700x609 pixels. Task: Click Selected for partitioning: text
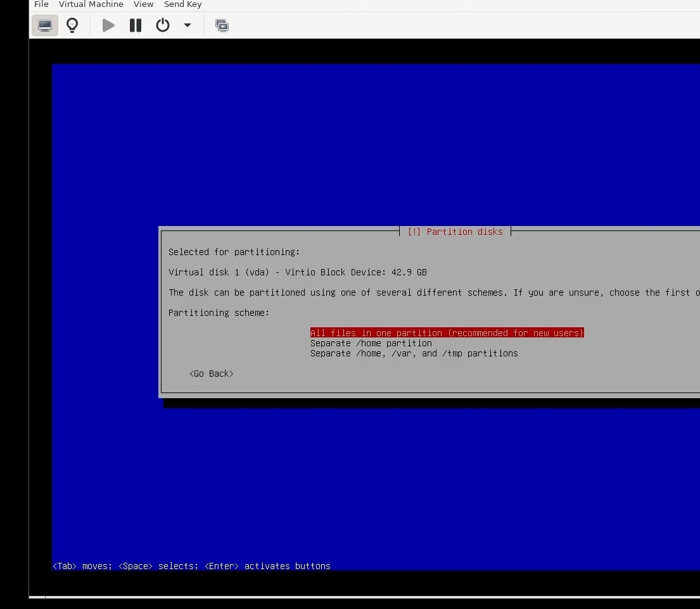click(x=234, y=252)
